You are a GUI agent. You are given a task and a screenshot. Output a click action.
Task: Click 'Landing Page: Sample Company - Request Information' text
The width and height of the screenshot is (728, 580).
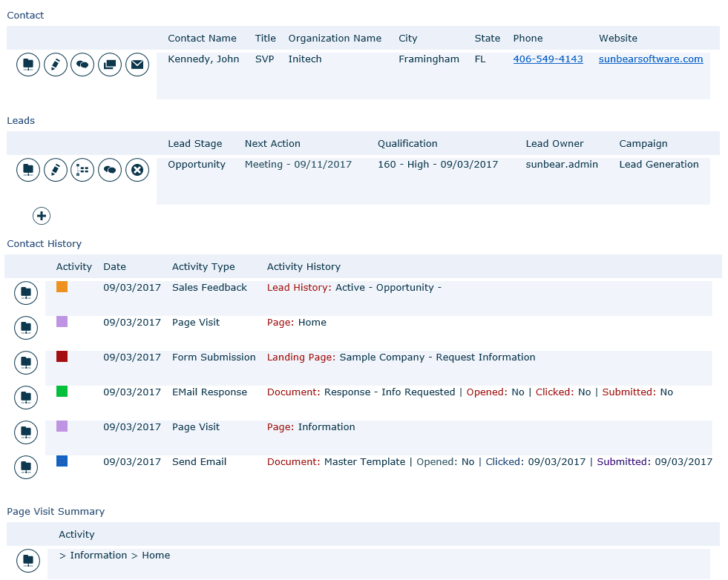401,357
